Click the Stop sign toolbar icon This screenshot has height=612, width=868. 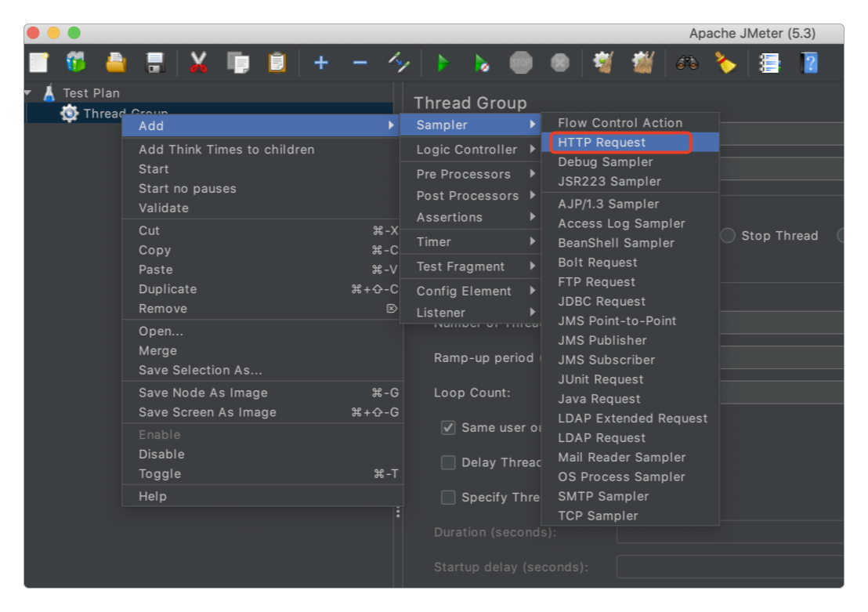[521, 63]
